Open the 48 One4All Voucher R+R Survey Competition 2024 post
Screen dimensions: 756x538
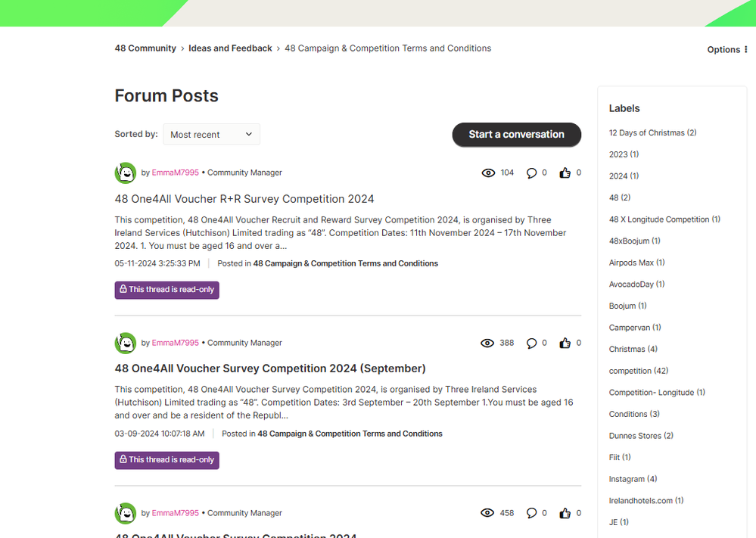244,199
